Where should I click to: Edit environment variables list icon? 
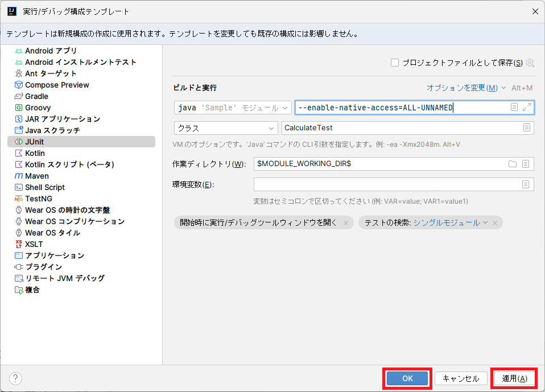[x=526, y=184]
